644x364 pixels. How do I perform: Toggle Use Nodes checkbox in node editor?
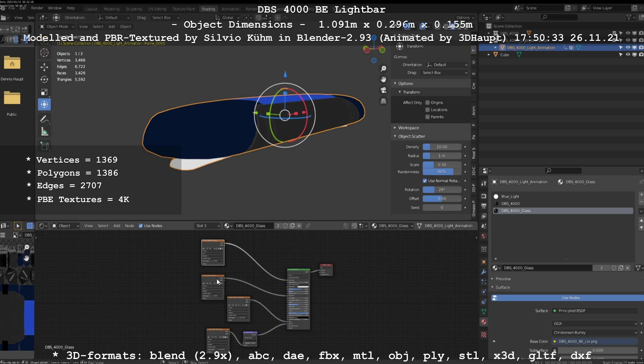point(141,226)
